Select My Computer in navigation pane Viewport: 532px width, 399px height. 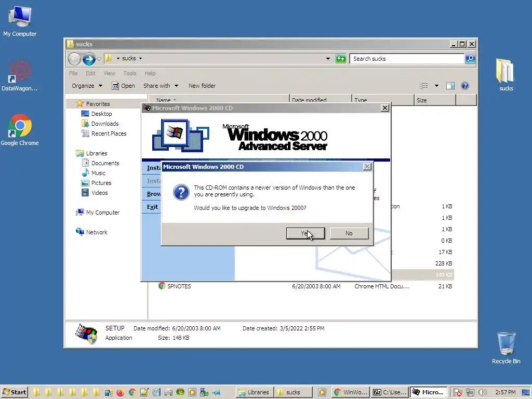(103, 212)
